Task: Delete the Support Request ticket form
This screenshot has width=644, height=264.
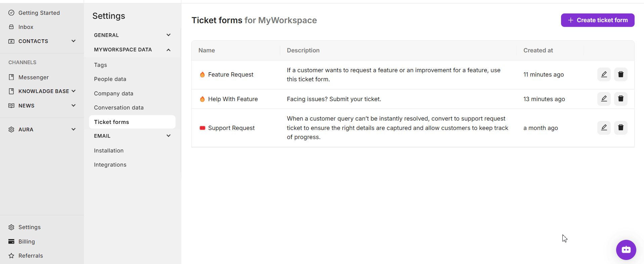Action: click(x=620, y=128)
